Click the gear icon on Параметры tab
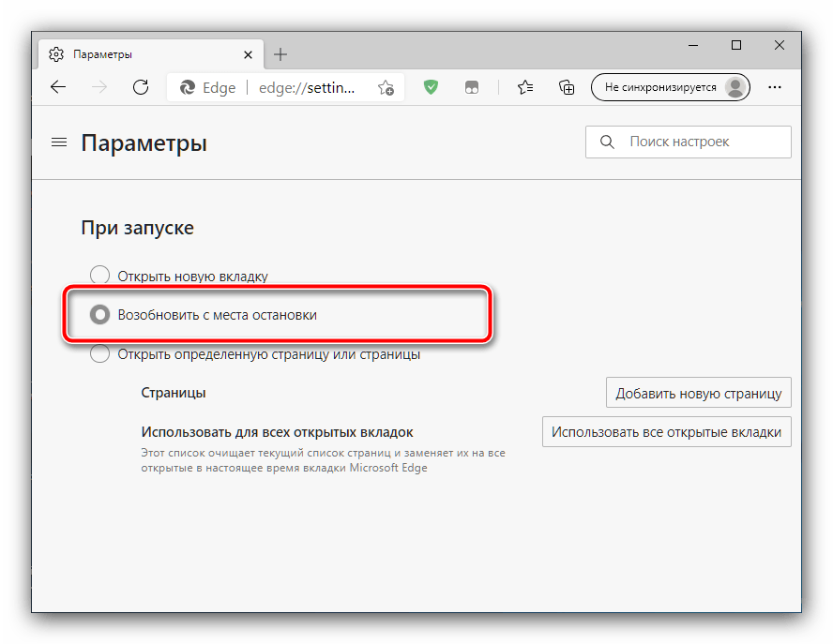 click(x=56, y=54)
